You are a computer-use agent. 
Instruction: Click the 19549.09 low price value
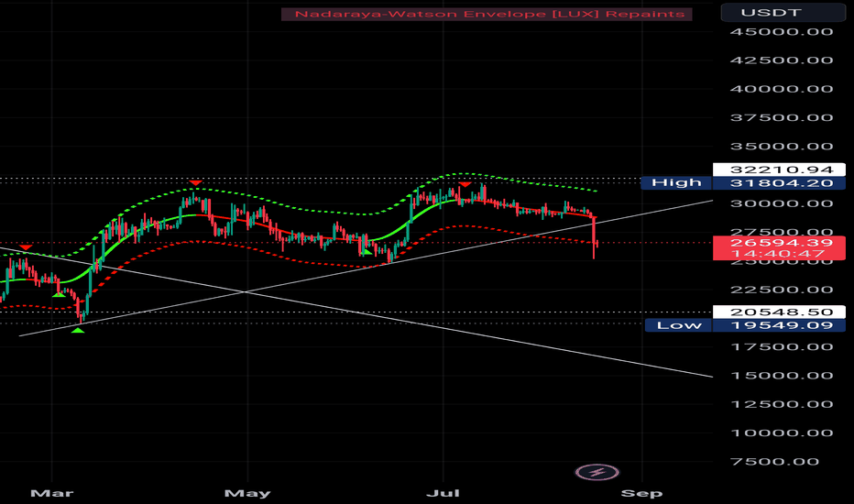pyautogui.click(x=781, y=325)
